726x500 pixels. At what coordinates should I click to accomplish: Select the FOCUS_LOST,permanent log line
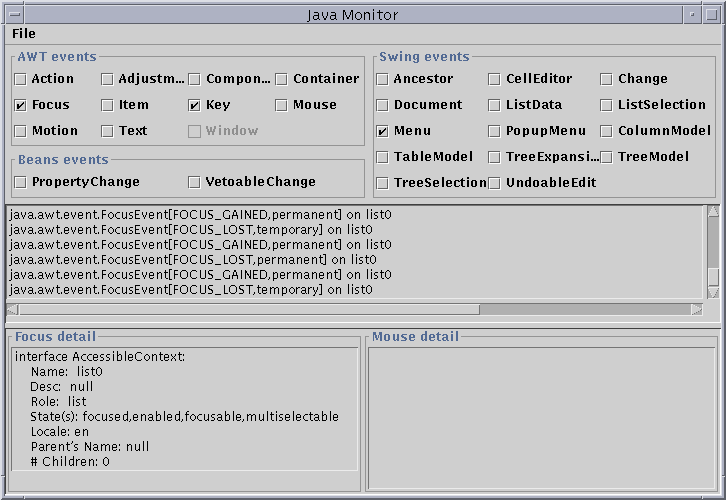click(x=193, y=260)
